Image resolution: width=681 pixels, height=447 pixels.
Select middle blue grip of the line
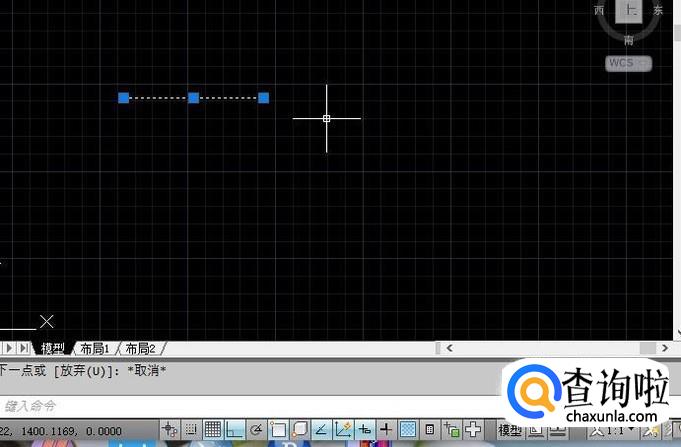[194, 98]
